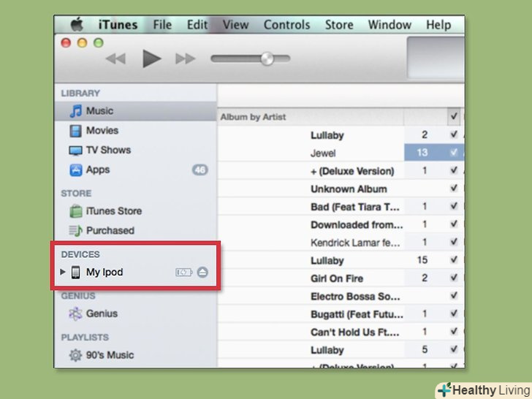Click the previous track rewind button

pyautogui.click(x=115, y=58)
